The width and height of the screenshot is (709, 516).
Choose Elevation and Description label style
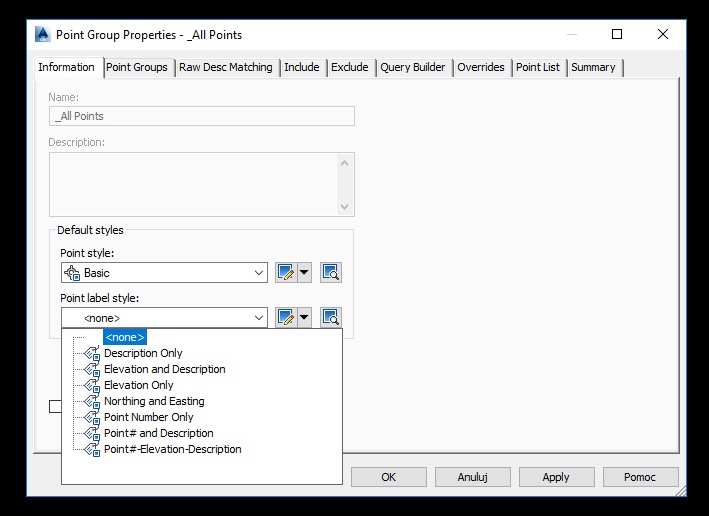165,369
